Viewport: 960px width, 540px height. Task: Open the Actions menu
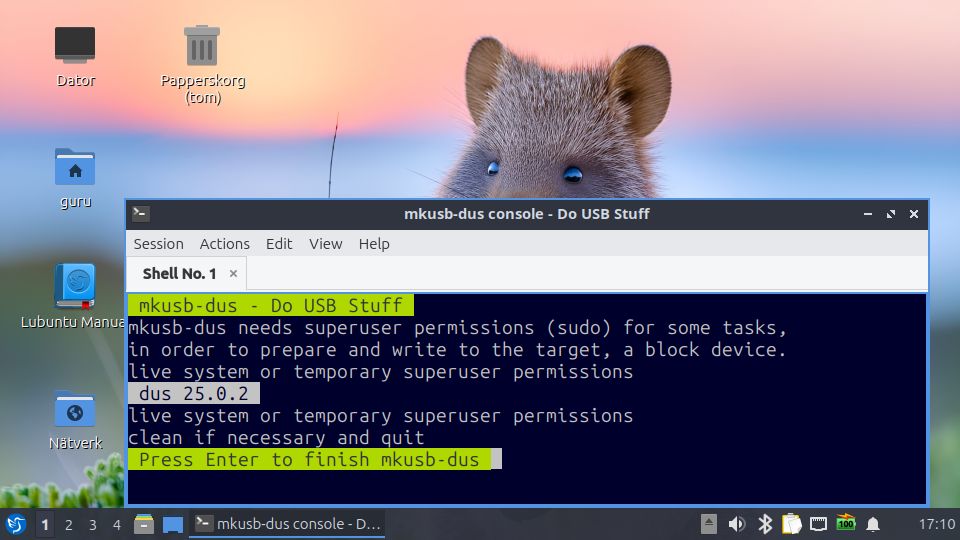coord(224,244)
